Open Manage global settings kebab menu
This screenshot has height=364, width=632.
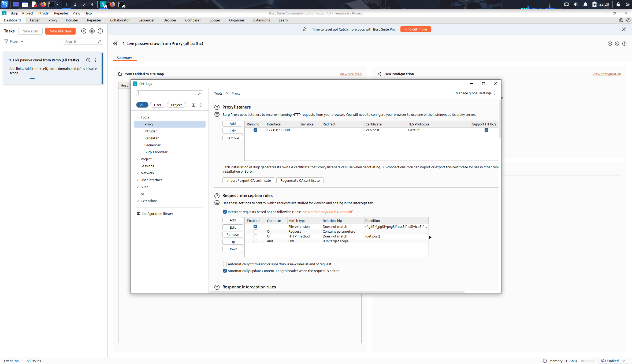[x=495, y=93]
